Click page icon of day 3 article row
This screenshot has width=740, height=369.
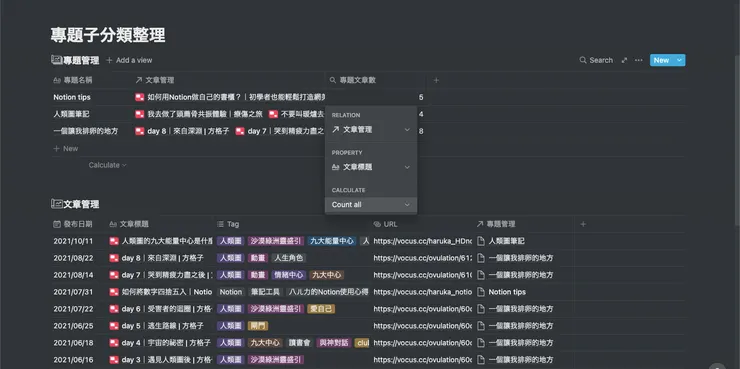coord(114,360)
